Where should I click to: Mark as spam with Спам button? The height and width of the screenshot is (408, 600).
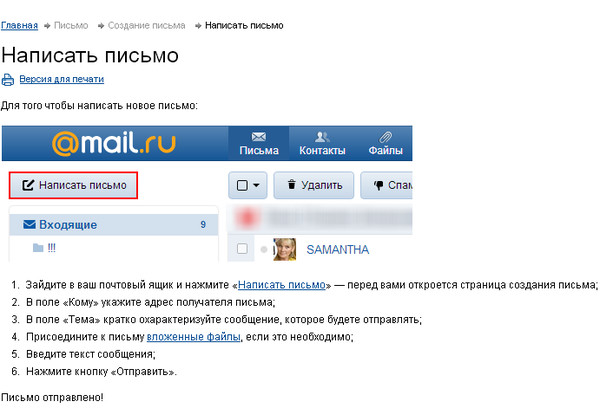click(x=386, y=185)
